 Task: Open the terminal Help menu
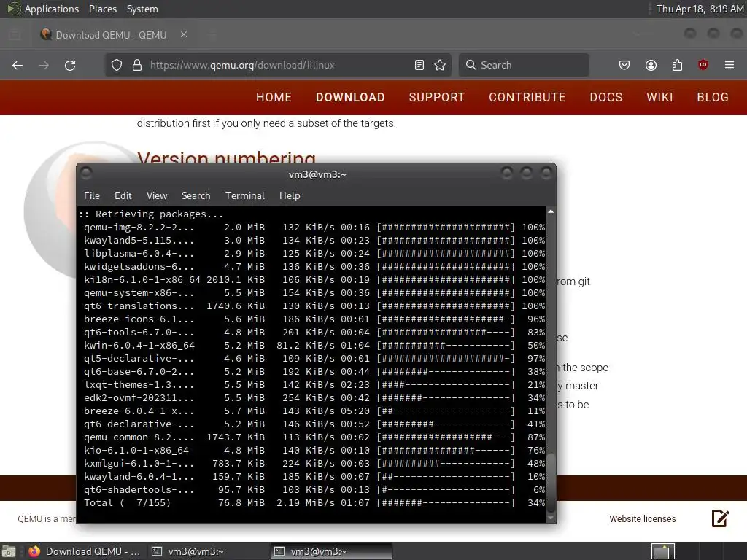pos(290,195)
